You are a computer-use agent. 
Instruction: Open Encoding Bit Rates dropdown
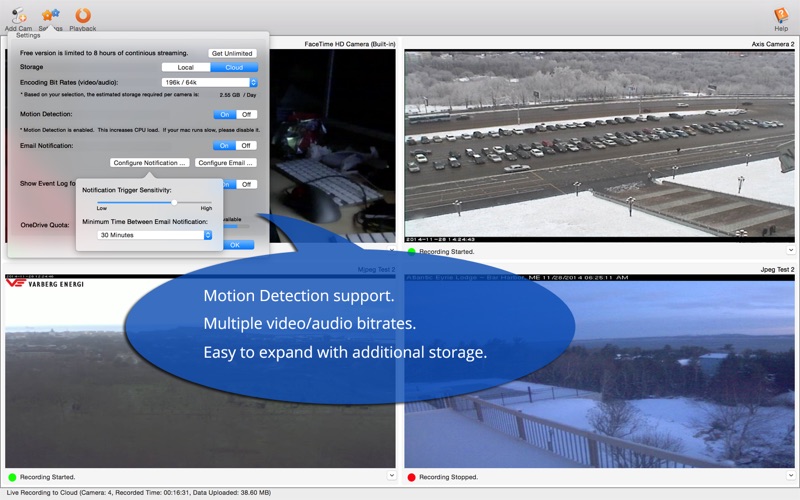[209, 82]
